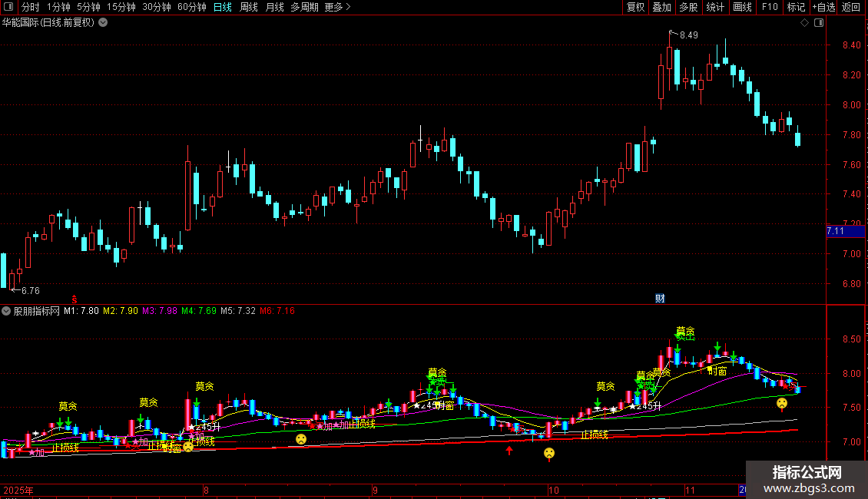The image size is (868, 499).
Task: Open F10 company information
Action: click(770, 7)
